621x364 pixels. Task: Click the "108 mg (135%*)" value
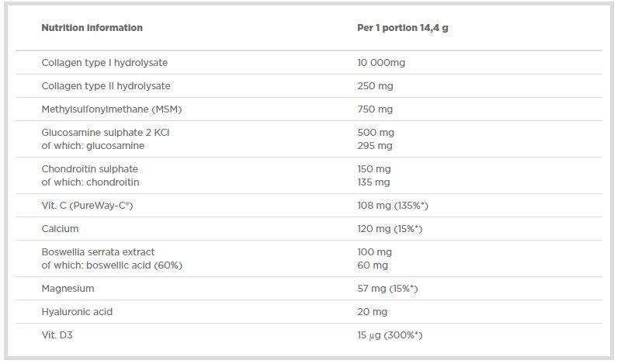pyautogui.click(x=392, y=206)
